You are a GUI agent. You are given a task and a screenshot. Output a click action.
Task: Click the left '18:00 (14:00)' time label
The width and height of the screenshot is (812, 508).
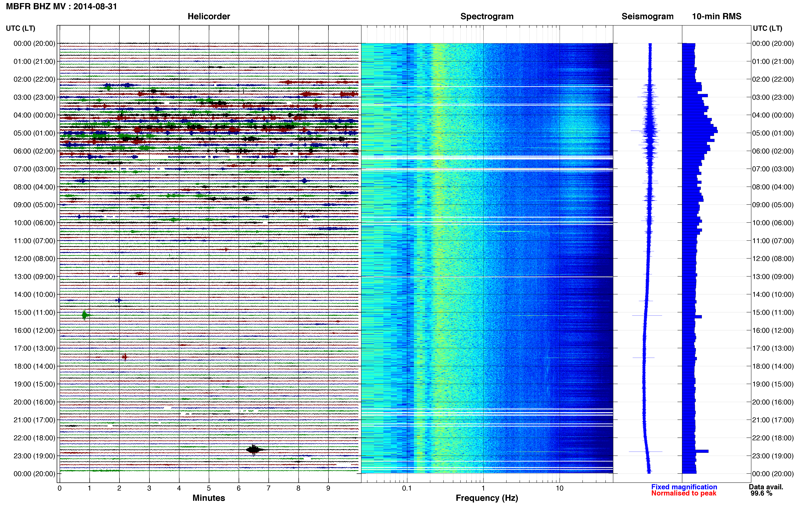(34, 366)
